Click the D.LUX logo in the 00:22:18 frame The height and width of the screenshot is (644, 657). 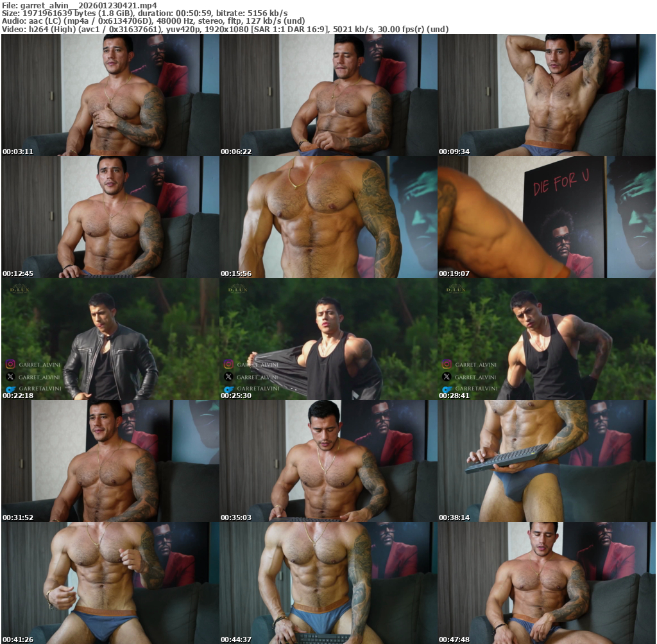[18, 290]
